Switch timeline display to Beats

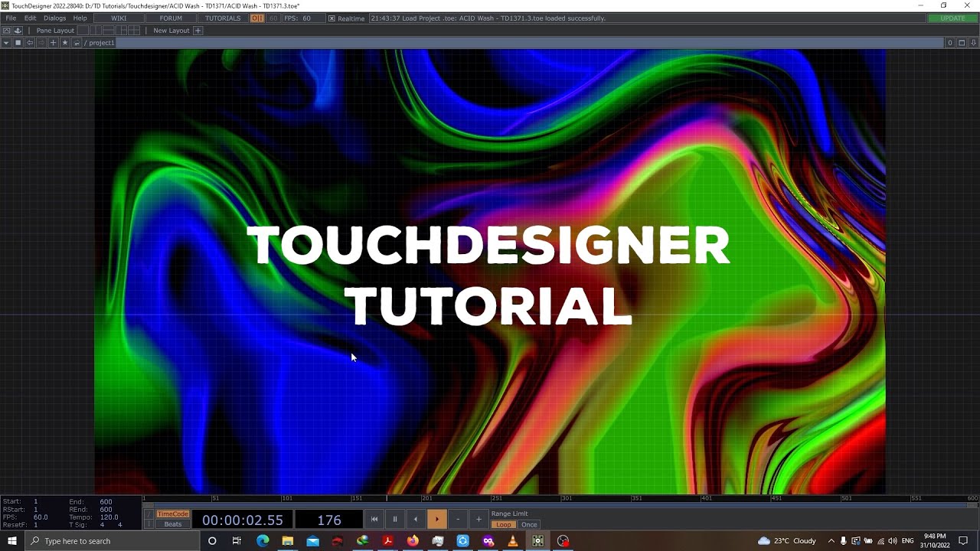[172, 524]
